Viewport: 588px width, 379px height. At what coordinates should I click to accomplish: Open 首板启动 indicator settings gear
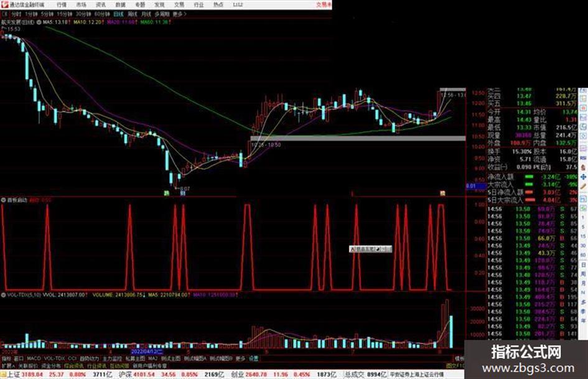3,200
